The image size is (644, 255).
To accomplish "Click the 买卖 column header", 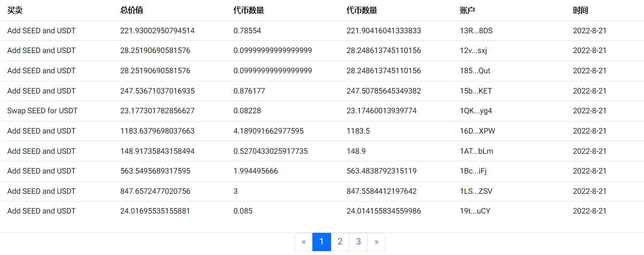I will 15,11.
